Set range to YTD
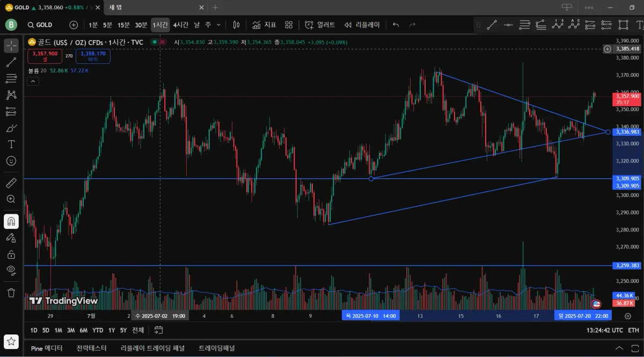Screen dimensions: 644x357 (x=98, y=330)
